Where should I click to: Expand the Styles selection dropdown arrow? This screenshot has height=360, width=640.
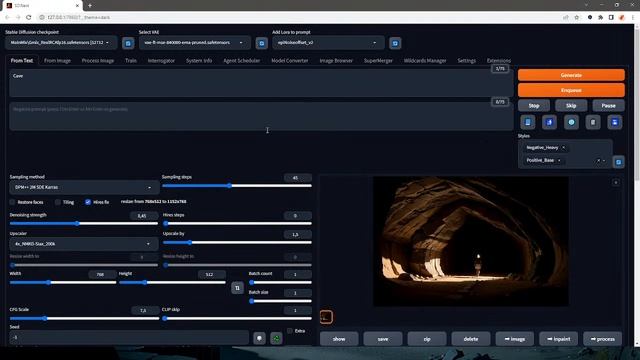coord(604,160)
